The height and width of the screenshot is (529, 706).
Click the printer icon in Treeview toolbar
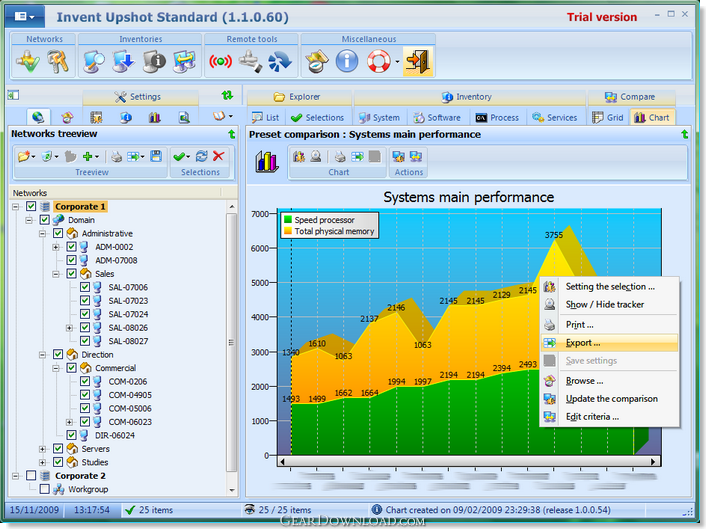[x=117, y=157]
